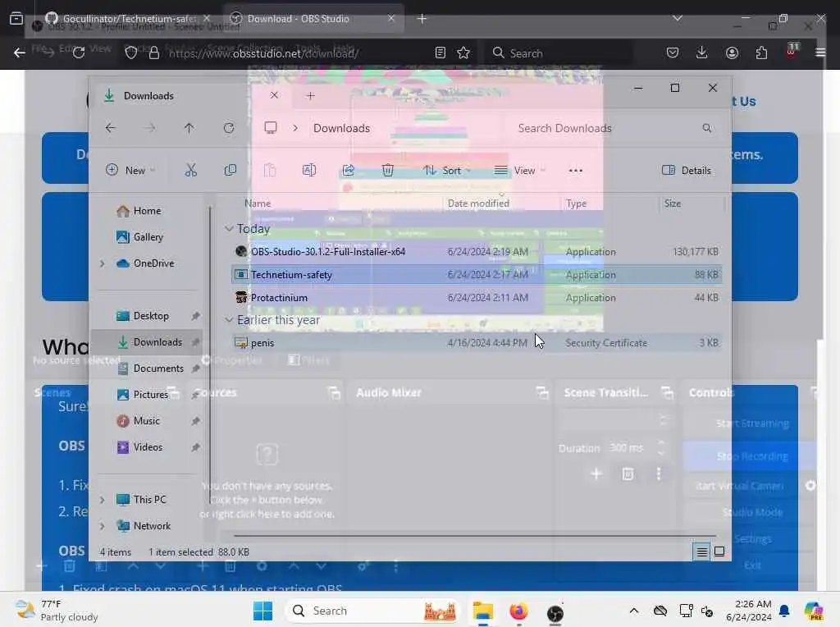Switch to Download - OBS Studio tab
This screenshot has width=840, height=627.
(313, 18)
